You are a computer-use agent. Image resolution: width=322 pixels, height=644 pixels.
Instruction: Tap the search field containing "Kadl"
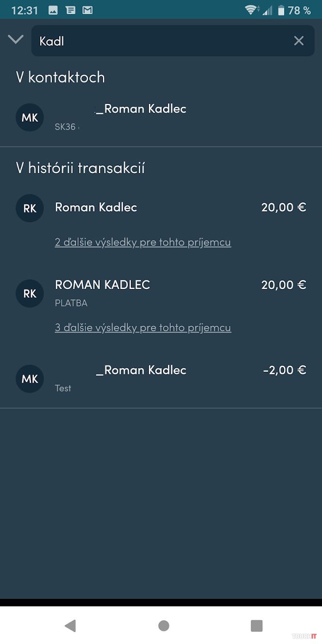tap(160, 41)
